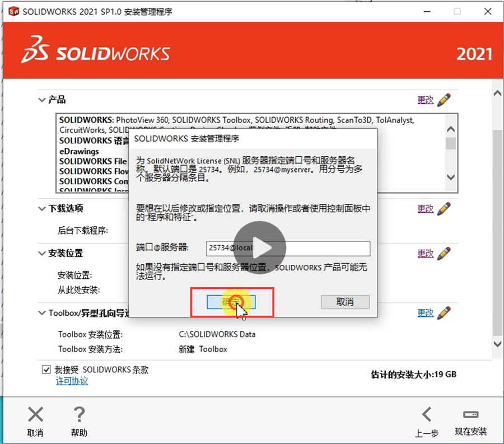Click the 从此处安装 label
Image resolution: width=504 pixels, height=444 pixels.
(x=79, y=290)
